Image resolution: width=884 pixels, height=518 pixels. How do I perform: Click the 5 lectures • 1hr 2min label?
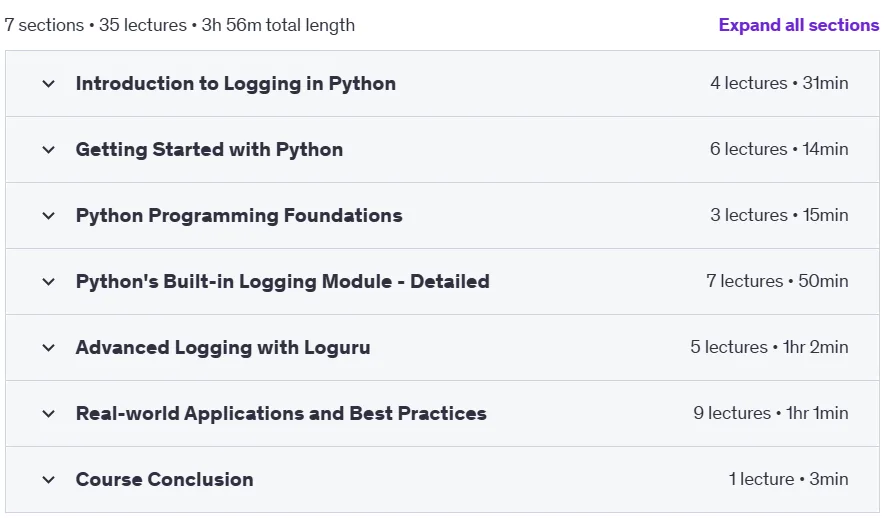[x=769, y=347]
